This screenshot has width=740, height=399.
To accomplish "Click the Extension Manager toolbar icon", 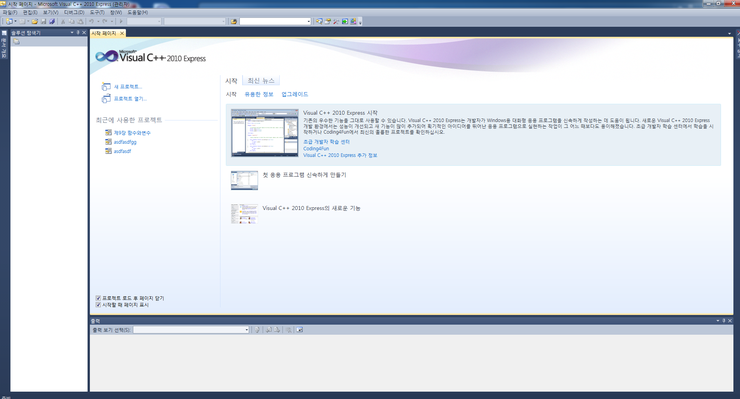I will tap(353, 21).
